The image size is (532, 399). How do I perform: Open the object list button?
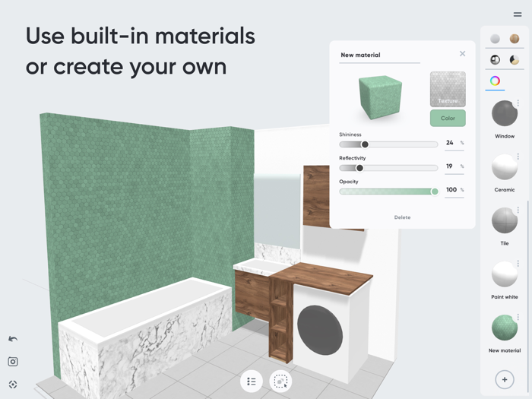pyautogui.click(x=252, y=382)
